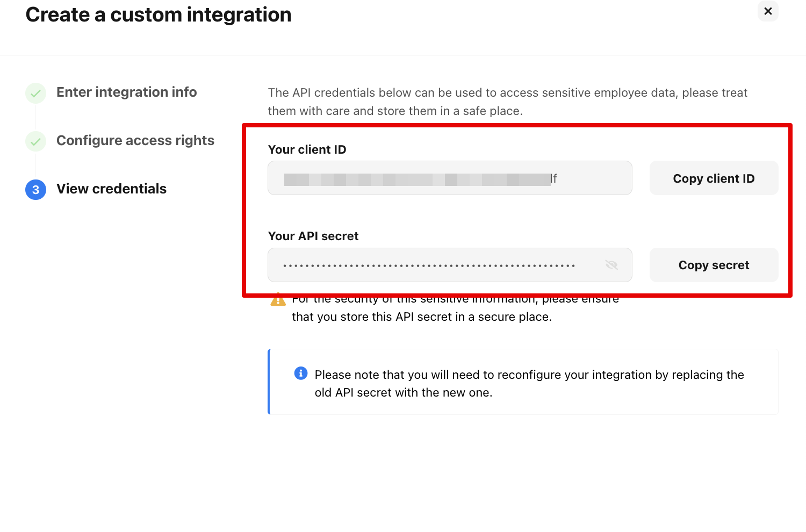Go to the Enter integration info step
The height and width of the screenshot is (532, 806).
tap(126, 92)
